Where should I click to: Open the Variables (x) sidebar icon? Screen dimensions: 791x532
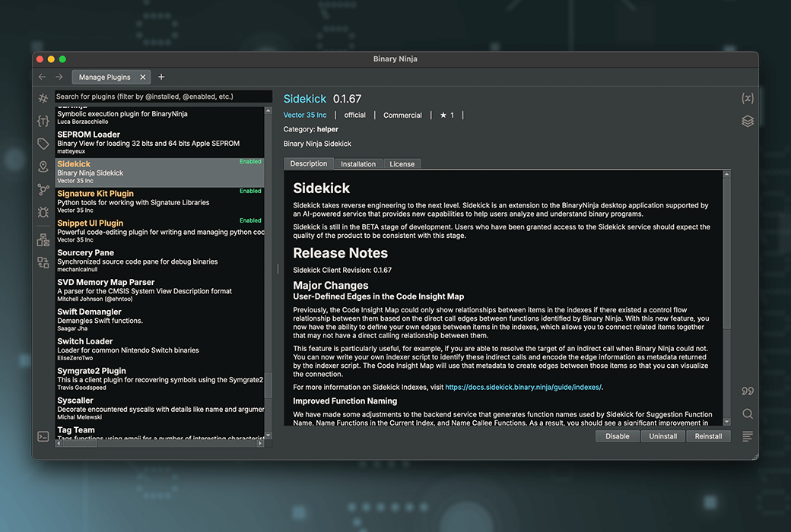pyautogui.click(x=747, y=98)
